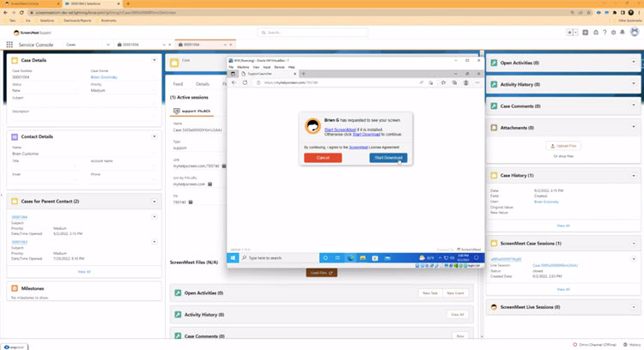Click Edge back arrow in VM
Screen dimensions: 644x350
(234, 82)
